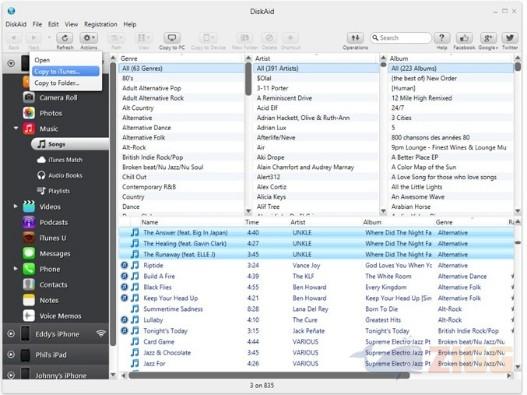Select iTunes U in sidebar
The width and height of the screenshot is (527, 395).
[x=52, y=238]
